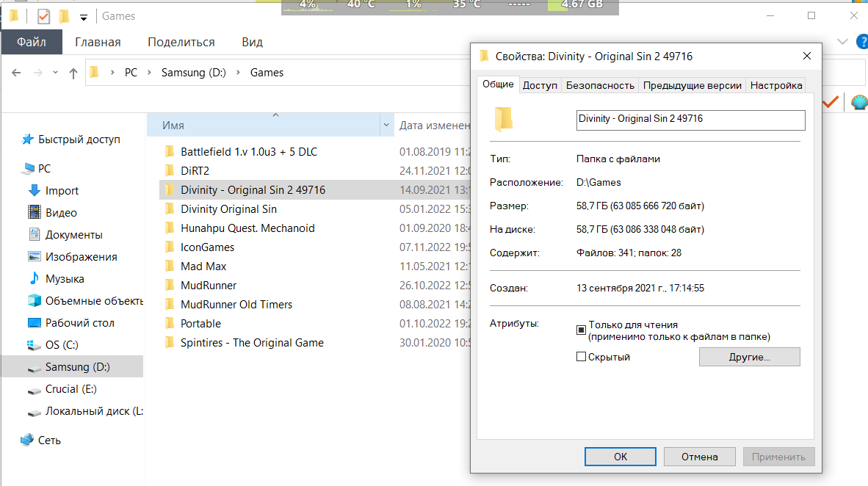Sort by the Дата изменения column
The width and height of the screenshot is (868, 486).
(434, 126)
